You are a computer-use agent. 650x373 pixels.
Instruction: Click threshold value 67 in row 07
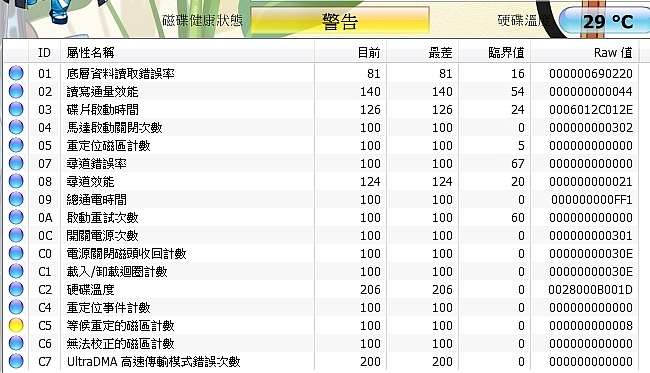518,164
